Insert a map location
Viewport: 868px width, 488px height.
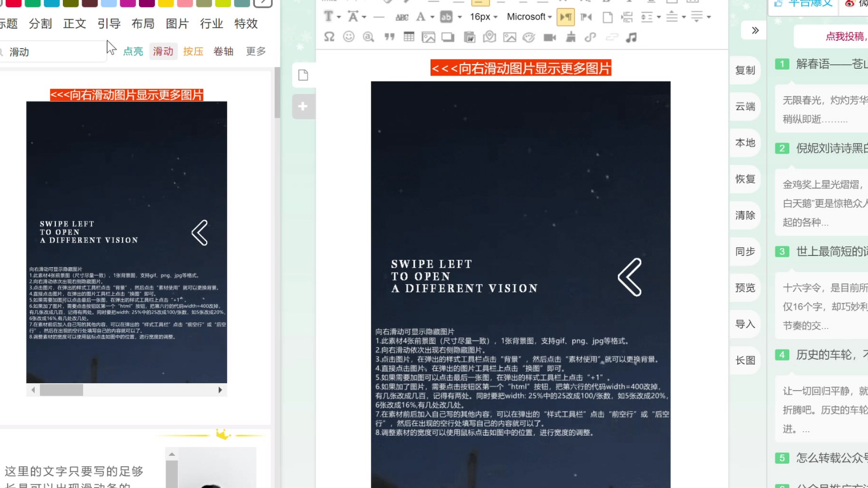pyautogui.click(x=489, y=37)
